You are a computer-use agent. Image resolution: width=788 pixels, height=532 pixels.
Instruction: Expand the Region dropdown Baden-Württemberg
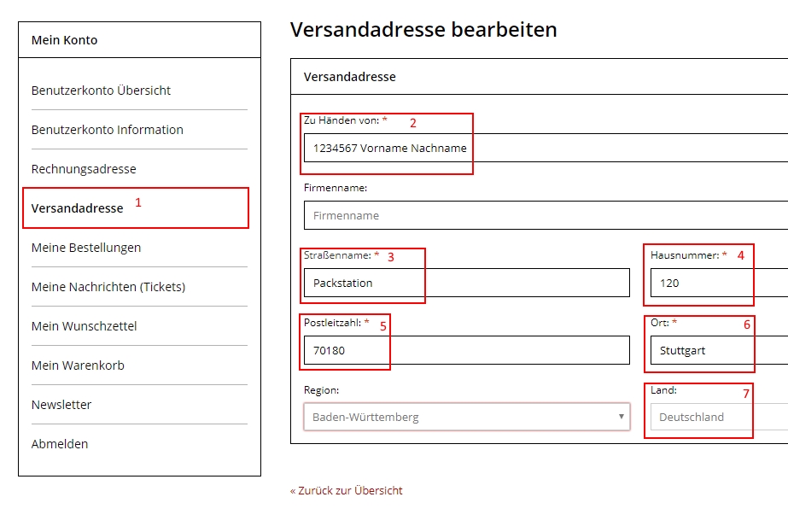467,417
